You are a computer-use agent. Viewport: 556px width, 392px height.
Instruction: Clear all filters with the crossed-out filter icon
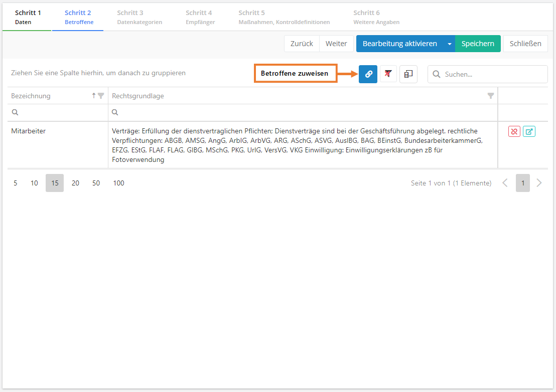388,74
